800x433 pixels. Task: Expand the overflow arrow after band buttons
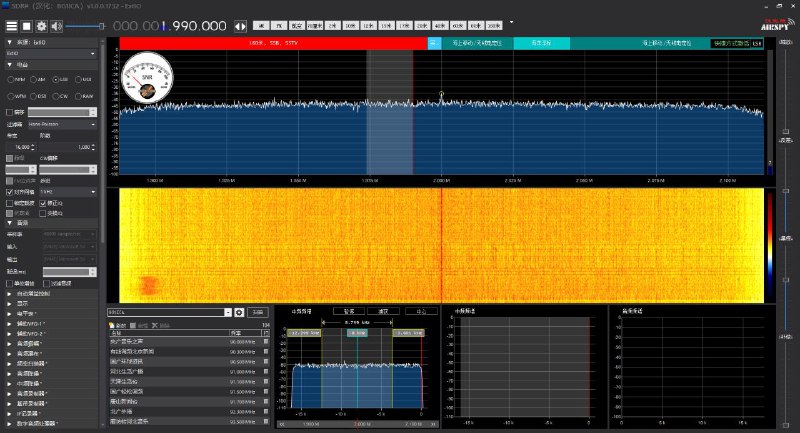click(512, 22)
